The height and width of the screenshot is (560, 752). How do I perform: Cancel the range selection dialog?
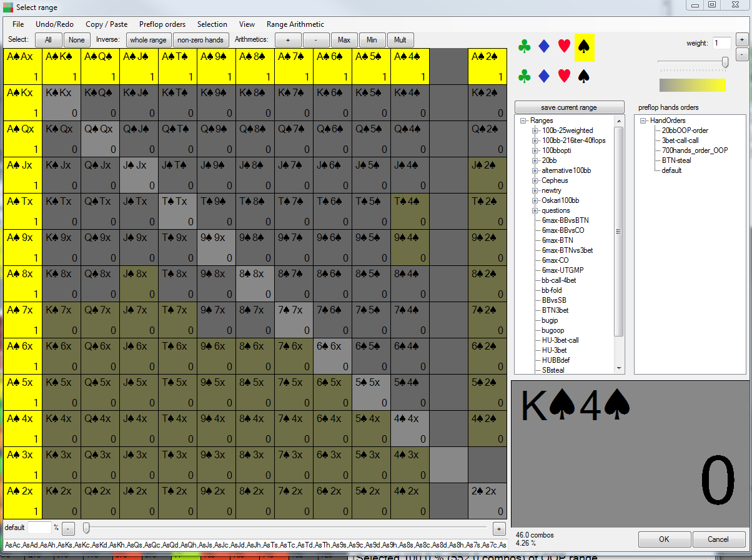pyautogui.click(x=718, y=539)
